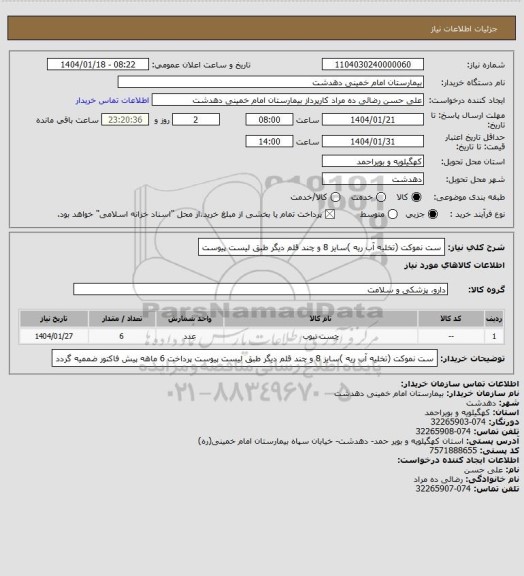Click the buyer organization name field
The image size is (524, 576).
(x=270, y=82)
